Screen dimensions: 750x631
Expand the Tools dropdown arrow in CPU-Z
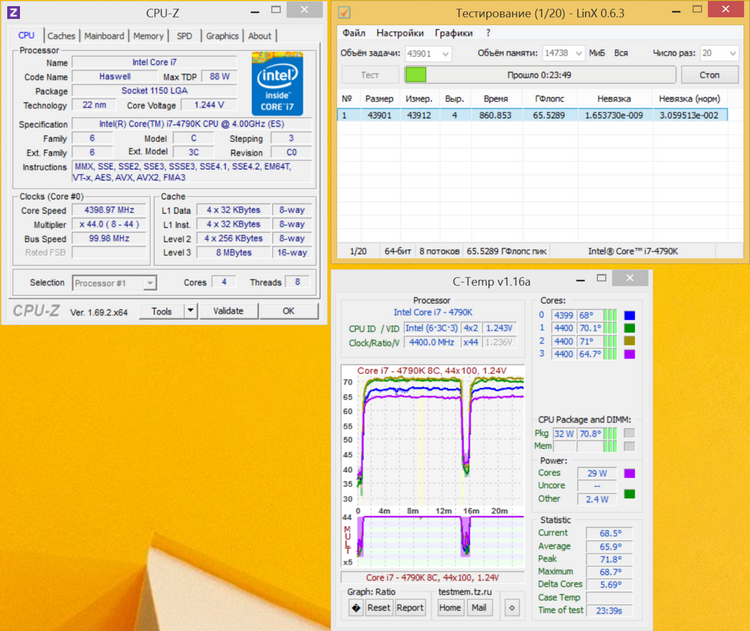coord(190,311)
